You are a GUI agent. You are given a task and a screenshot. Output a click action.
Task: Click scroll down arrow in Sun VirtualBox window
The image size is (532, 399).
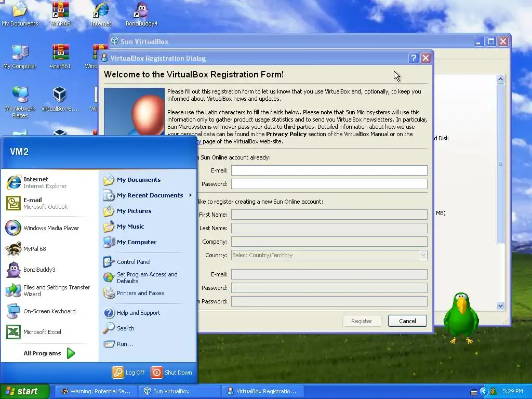[x=500, y=305]
